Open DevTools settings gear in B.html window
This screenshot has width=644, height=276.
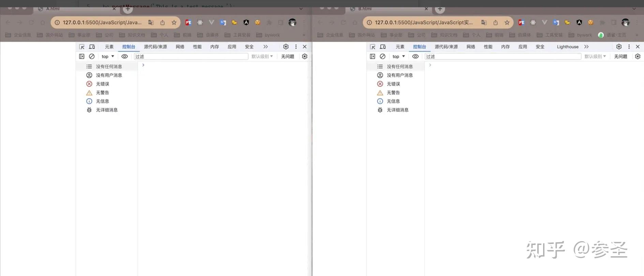pyautogui.click(x=619, y=47)
